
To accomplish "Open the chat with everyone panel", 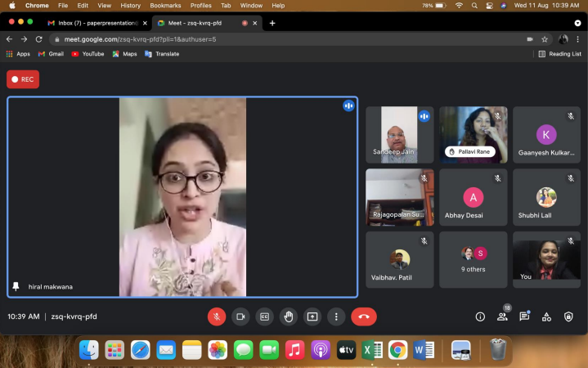I will [x=524, y=317].
